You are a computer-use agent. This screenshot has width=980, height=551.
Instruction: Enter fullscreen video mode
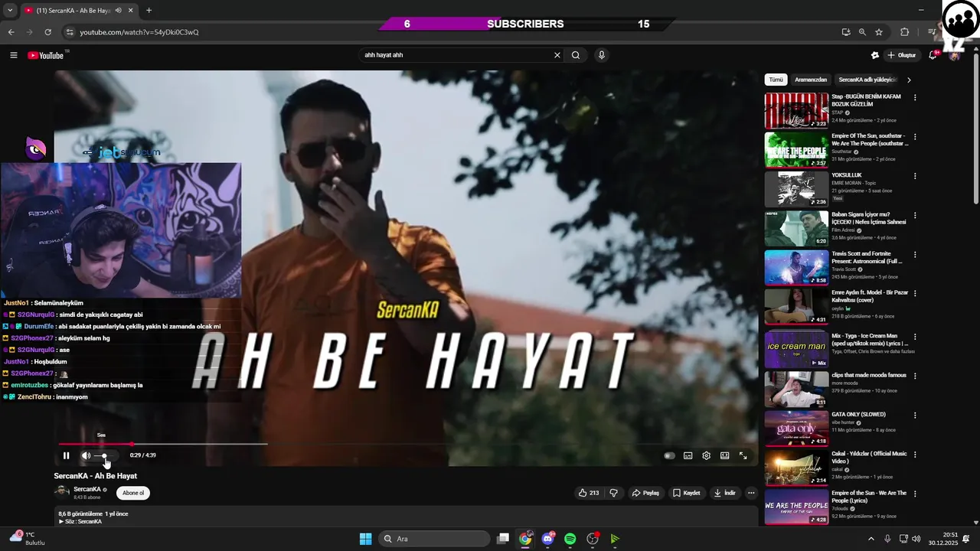[743, 455]
